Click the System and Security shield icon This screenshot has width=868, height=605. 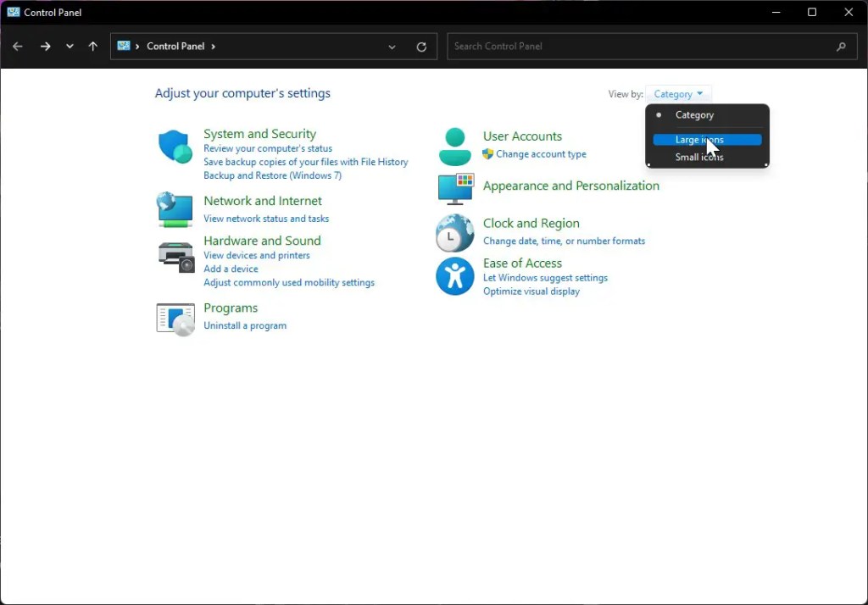pos(175,147)
